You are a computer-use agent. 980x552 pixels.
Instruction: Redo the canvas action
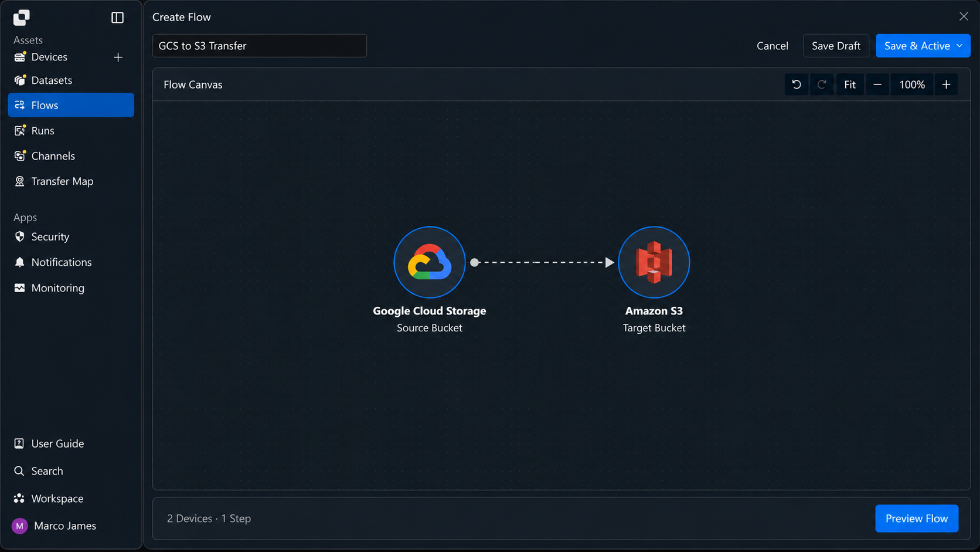tap(822, 84)
